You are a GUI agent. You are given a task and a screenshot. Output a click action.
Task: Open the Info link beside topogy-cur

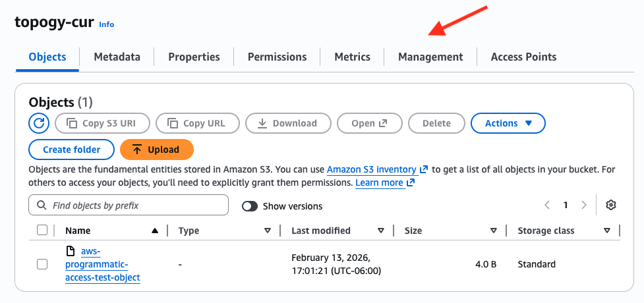(106, 24)
